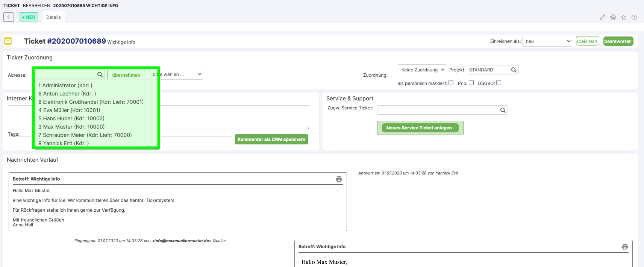Click the star favorite icon
Viewport: 644px width, 267px height.
[623, 17]
